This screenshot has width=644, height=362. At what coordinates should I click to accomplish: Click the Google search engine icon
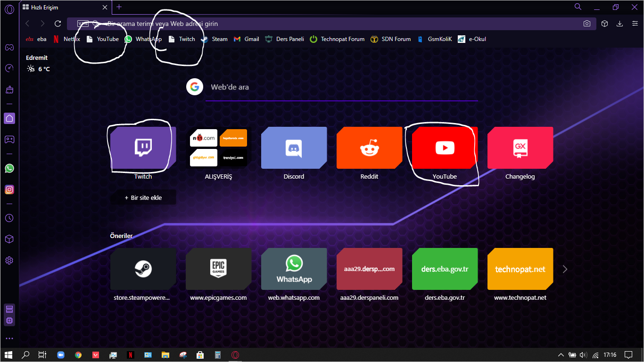tap(195, 87)
